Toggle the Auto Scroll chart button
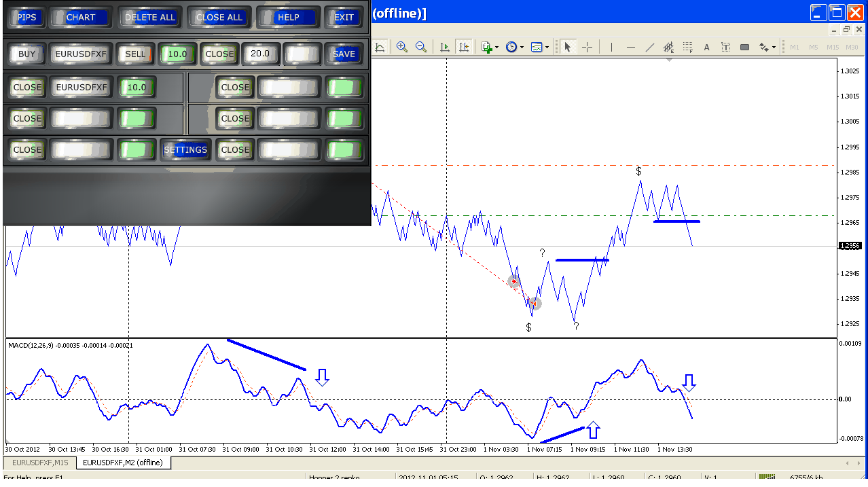This screenshot has width=868, height=487. [445, 47]
